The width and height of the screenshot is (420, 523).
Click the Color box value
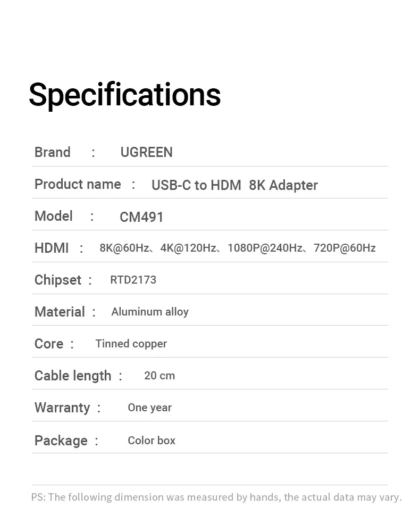tap(152, 441)
